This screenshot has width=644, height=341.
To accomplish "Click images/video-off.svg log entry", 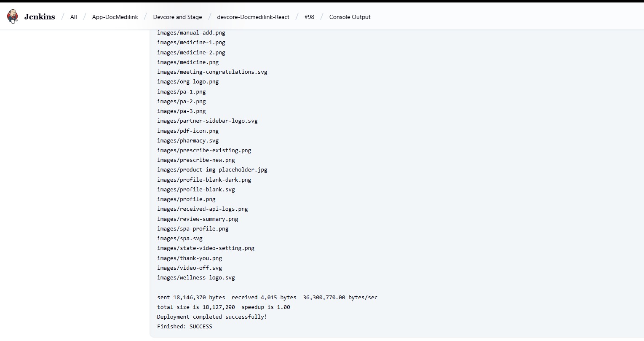I will point(190,268).
